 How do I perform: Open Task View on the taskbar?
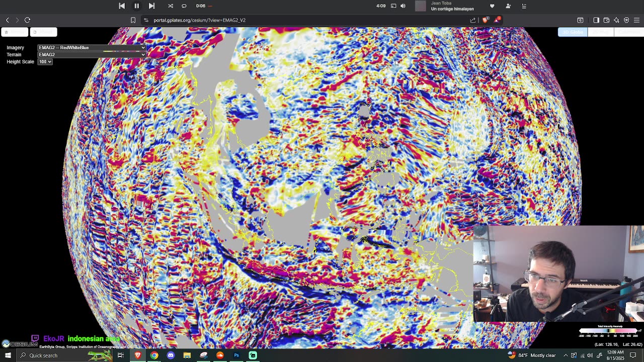click(121, 355)
